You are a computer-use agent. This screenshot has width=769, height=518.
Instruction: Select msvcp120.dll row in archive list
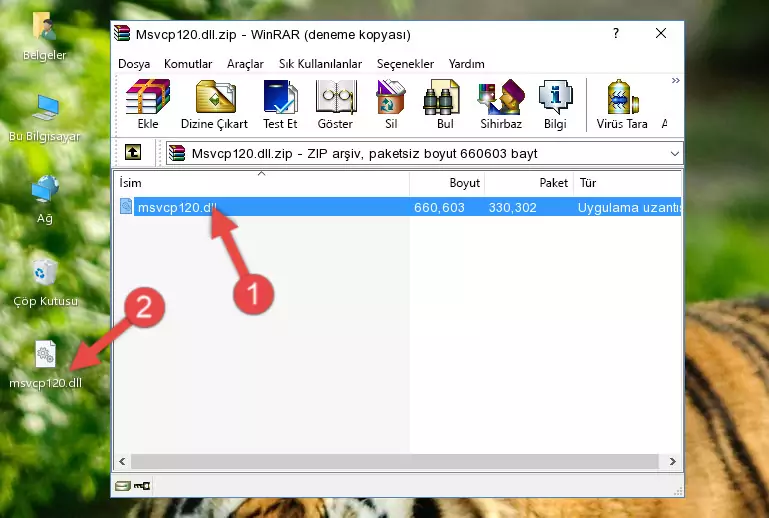(x=399, y=207)
